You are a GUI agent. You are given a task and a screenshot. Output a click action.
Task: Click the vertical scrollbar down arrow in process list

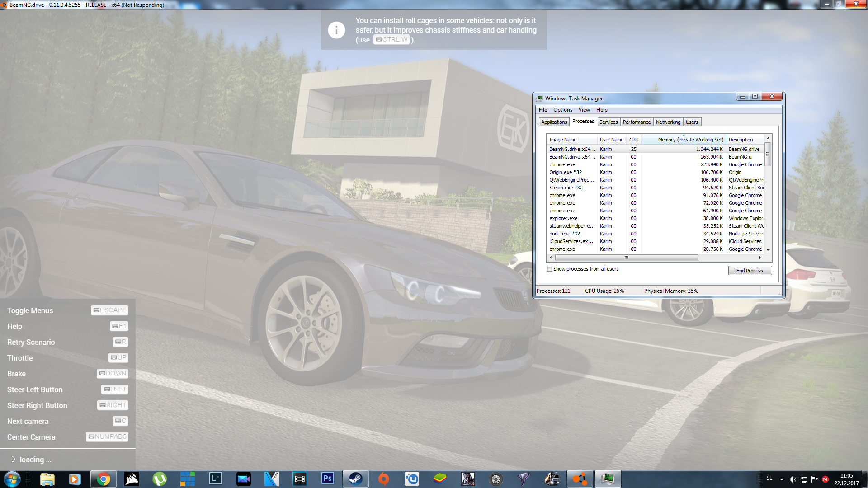[x=768, y=250]
